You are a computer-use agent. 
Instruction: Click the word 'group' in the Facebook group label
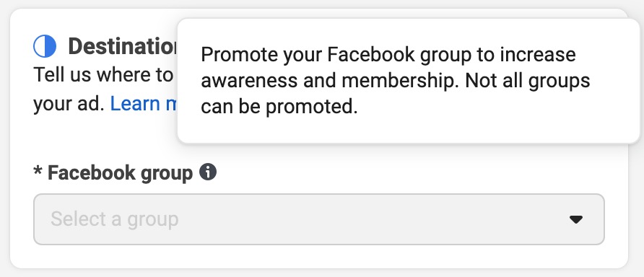(167, 174)
